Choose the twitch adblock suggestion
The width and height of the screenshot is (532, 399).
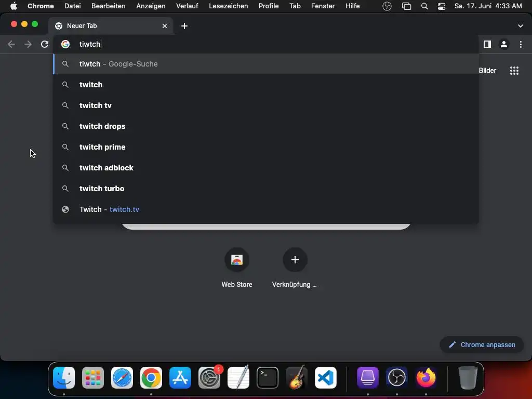pyautogui.click(x=266, y=168)
